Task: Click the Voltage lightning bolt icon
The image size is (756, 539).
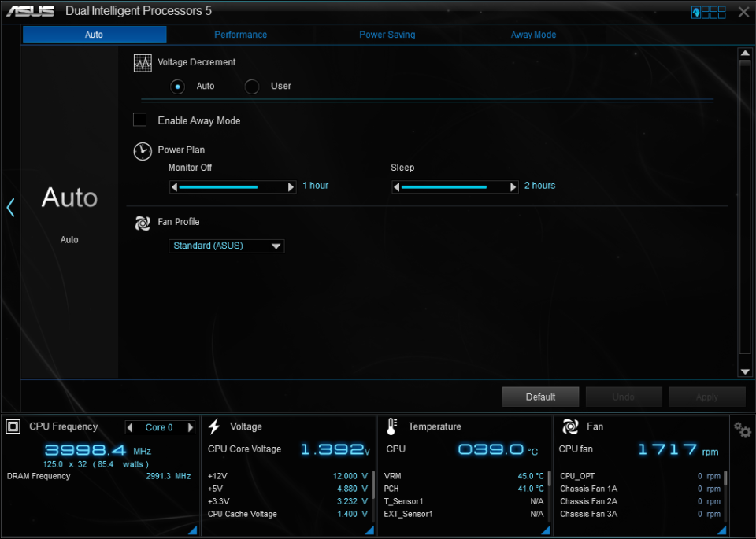Action: click(x=214, y=426)
